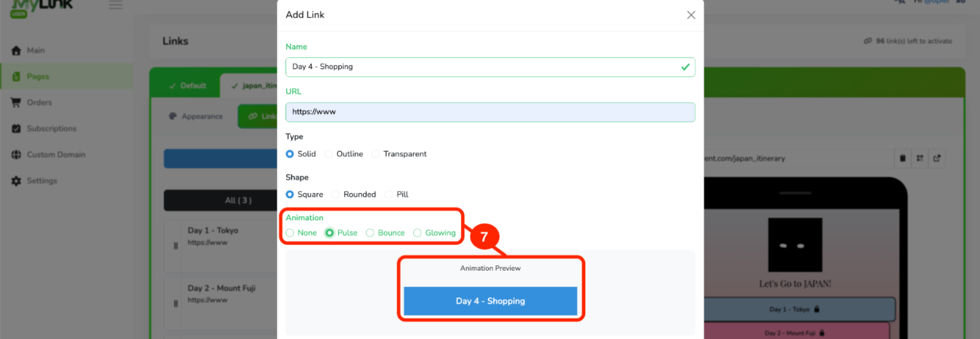Click the Settings gear icon
Screen dimensions: 980x339
pyautogui.click(x=16, y=181)
